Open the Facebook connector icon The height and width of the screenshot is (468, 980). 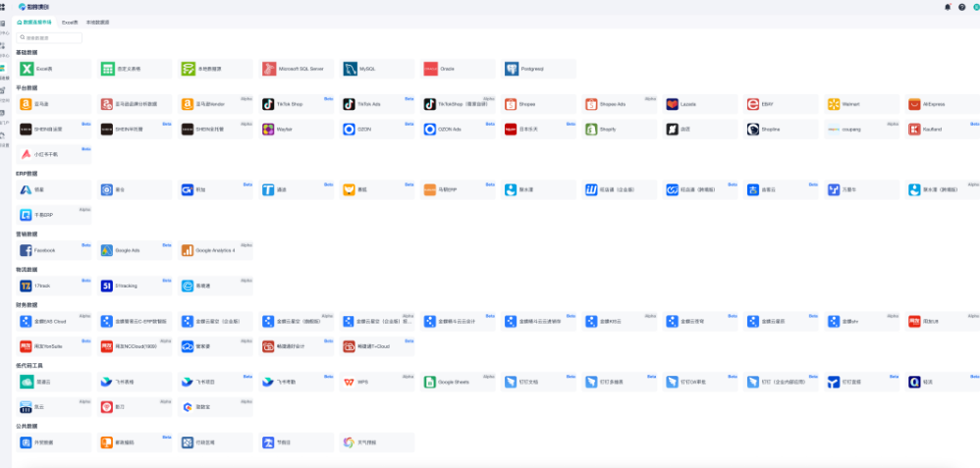(x=27, y=250)
